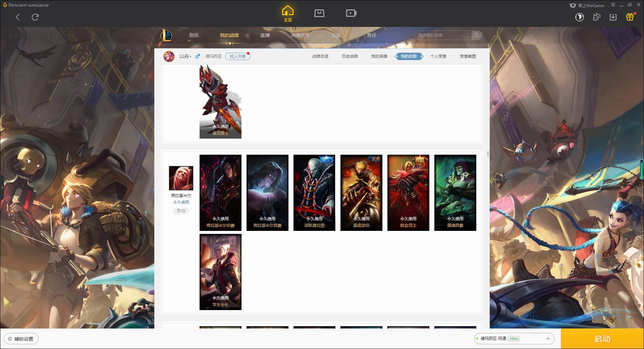Open the 霹雳游侠 skin card
The image size is (644, 349).
point(361,193)
